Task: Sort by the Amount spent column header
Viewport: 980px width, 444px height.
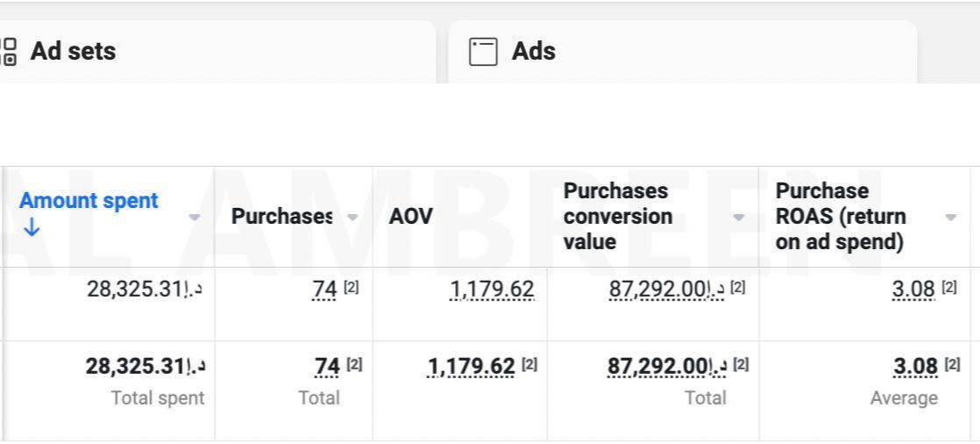Action: (89, 200)
